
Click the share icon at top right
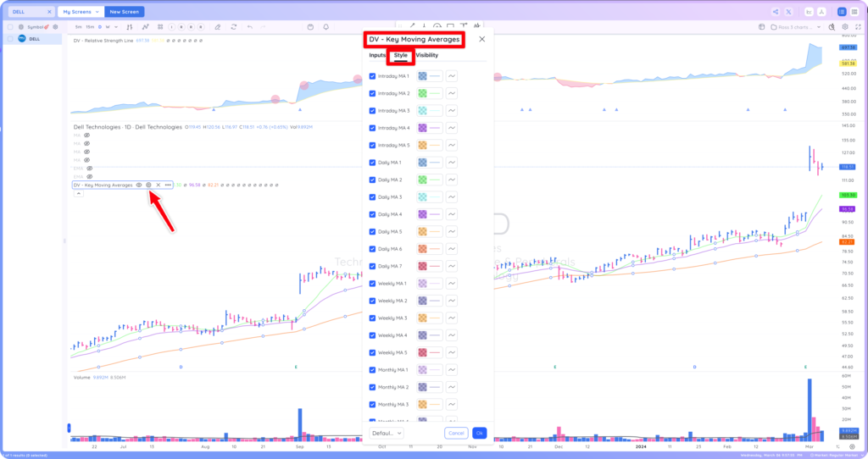776,12
